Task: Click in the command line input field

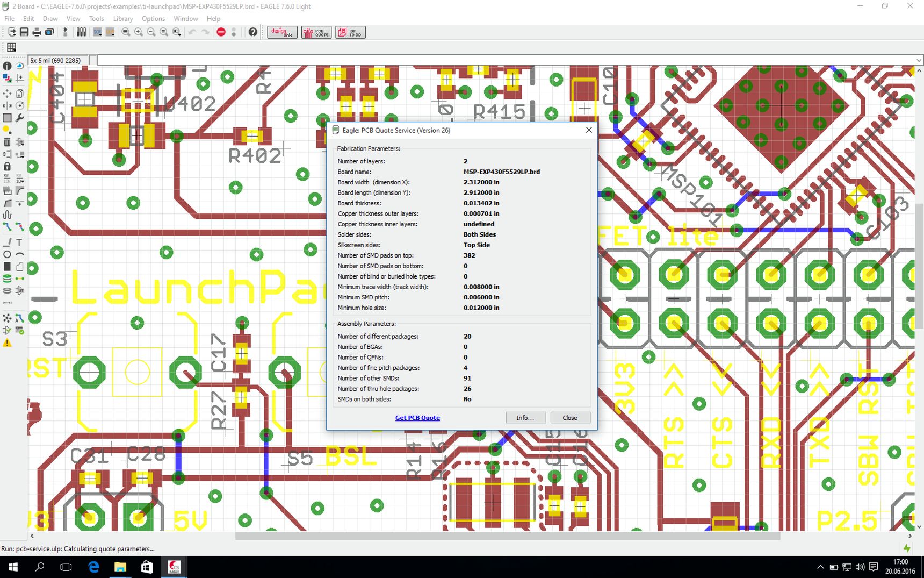Action: tap(505, 60)
